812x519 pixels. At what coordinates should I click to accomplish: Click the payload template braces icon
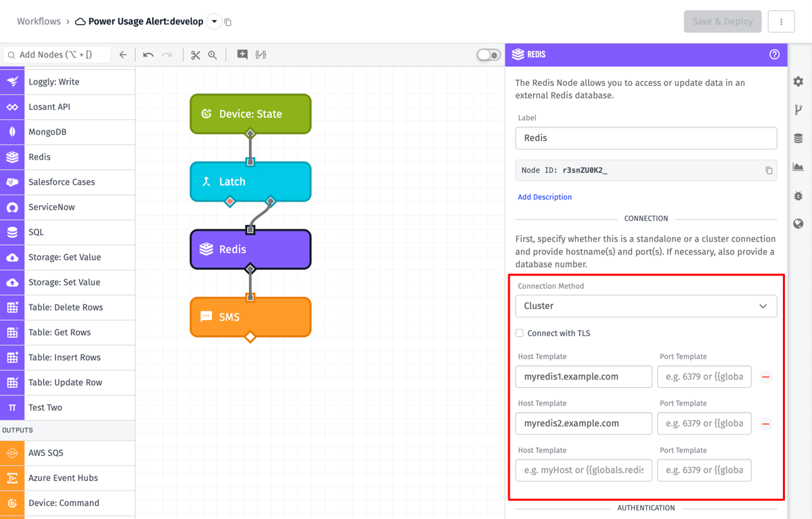point(261,55)
